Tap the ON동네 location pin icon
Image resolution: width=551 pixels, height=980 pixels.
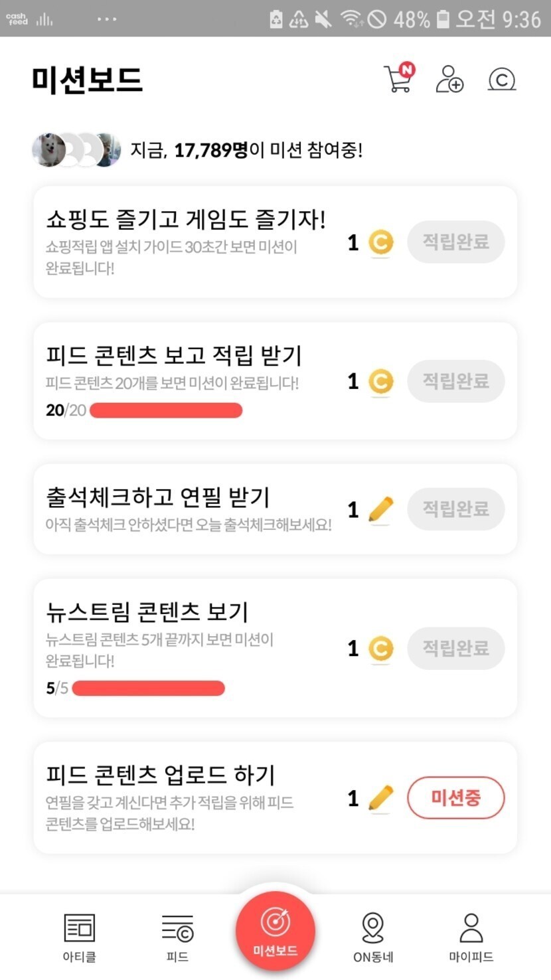(373, 928)
